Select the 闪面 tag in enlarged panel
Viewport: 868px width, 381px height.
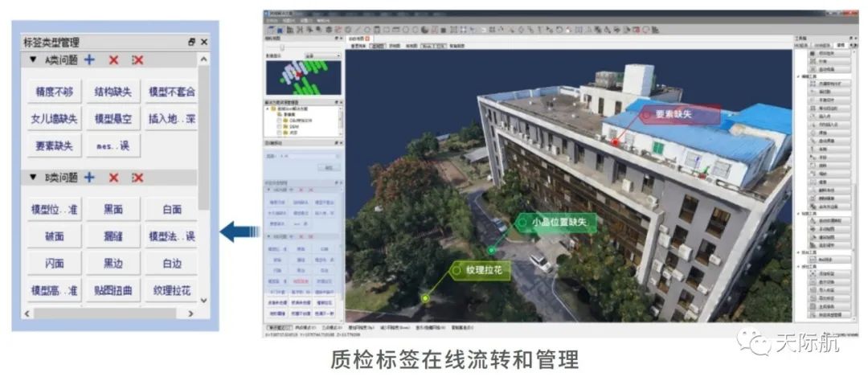click(x=55, y=263)
